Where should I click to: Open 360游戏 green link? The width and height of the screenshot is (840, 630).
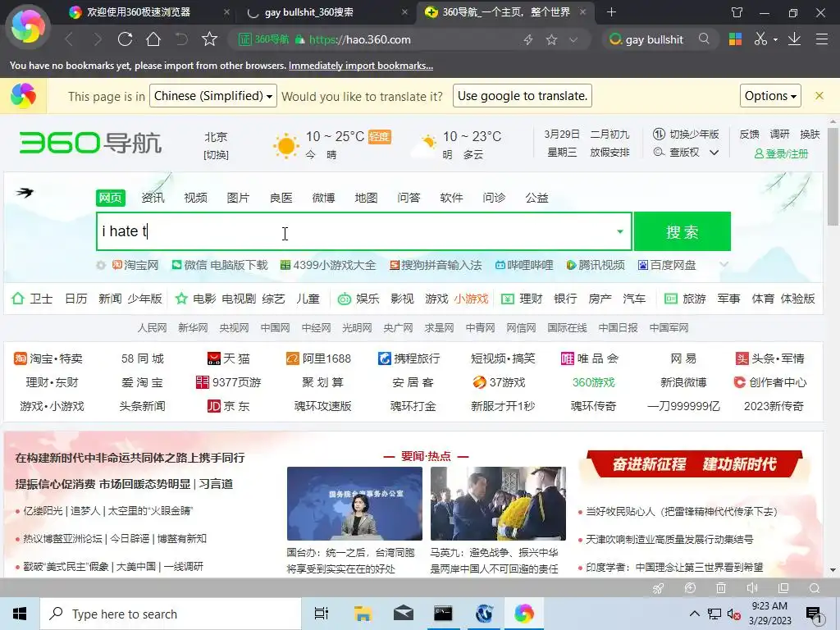[x=594, y=382]
